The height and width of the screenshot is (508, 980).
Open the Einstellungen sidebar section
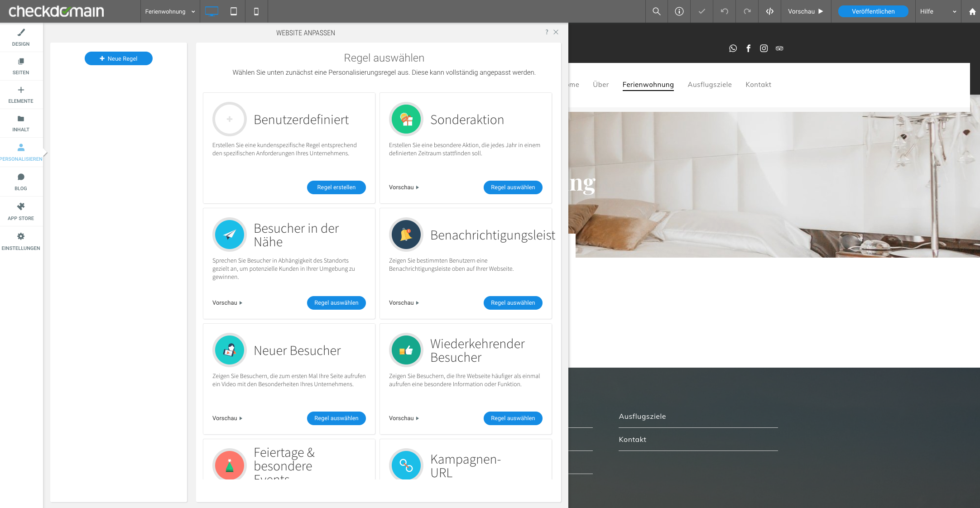(21, 241)
